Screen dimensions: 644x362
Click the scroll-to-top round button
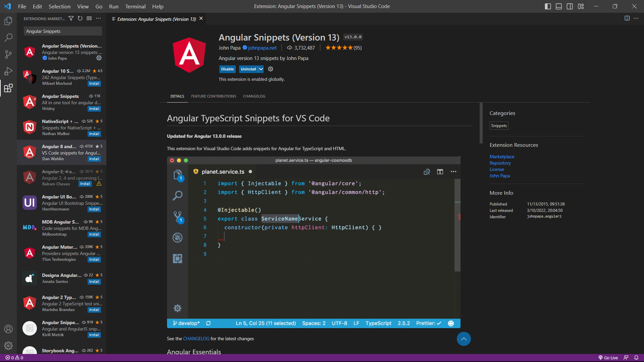464,339
